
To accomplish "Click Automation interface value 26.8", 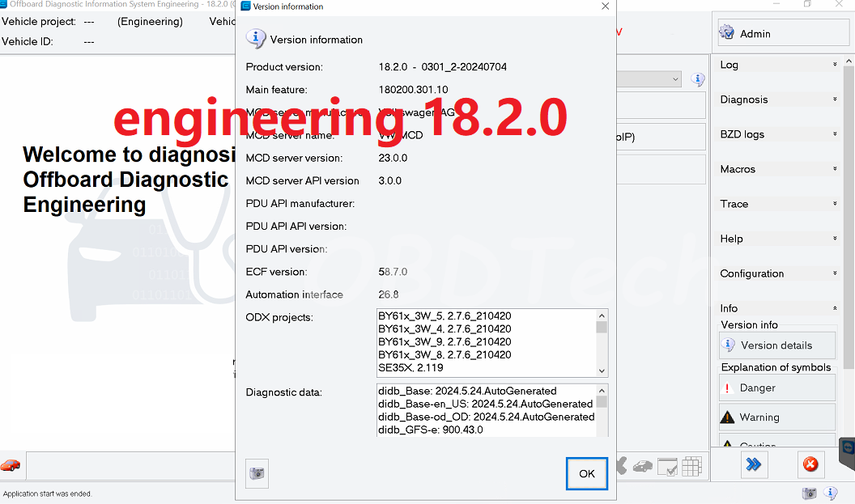I will (x=389, y=294).
